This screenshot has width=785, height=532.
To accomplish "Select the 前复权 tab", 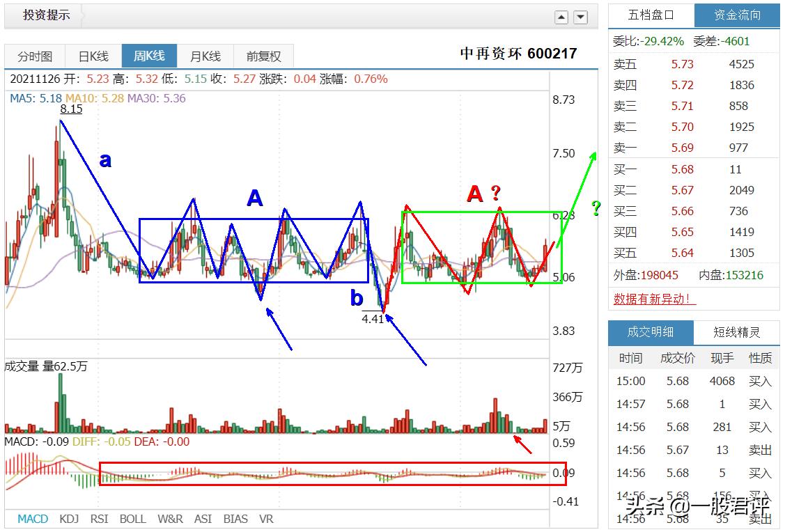I will pyautogui.click(x=263, y=56).
